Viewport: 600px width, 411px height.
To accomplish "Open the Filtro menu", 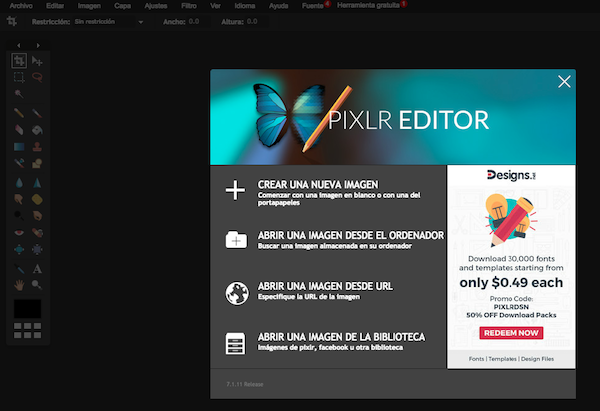I will (189, 6).
